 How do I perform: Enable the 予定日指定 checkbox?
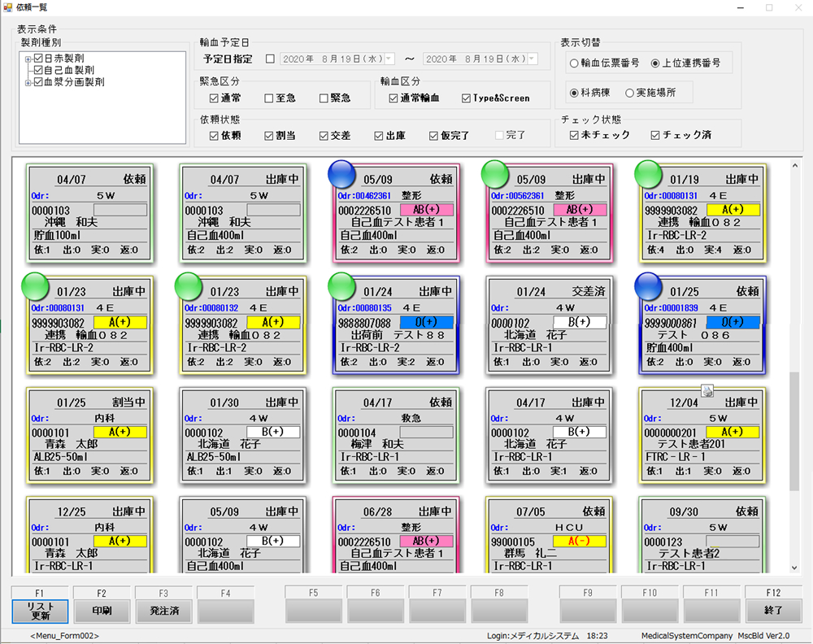pos(271,59)
